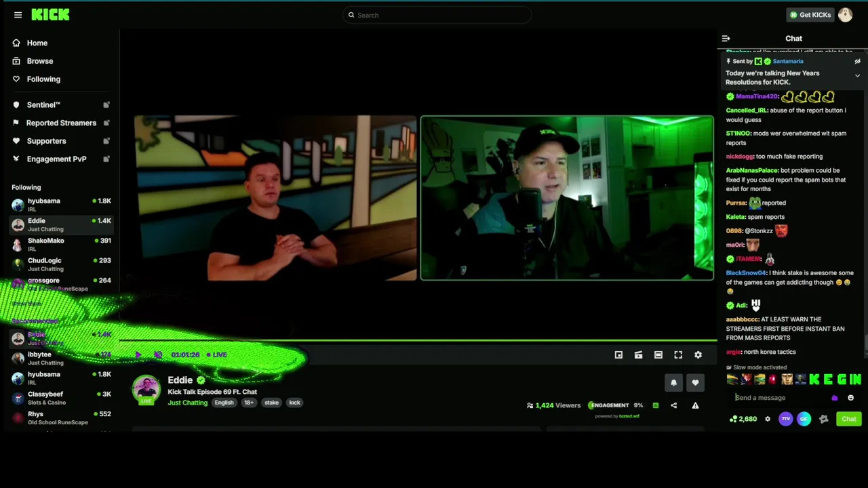
Task: Toggle notifications bell for Eddie
Action: tap(673, 383)
